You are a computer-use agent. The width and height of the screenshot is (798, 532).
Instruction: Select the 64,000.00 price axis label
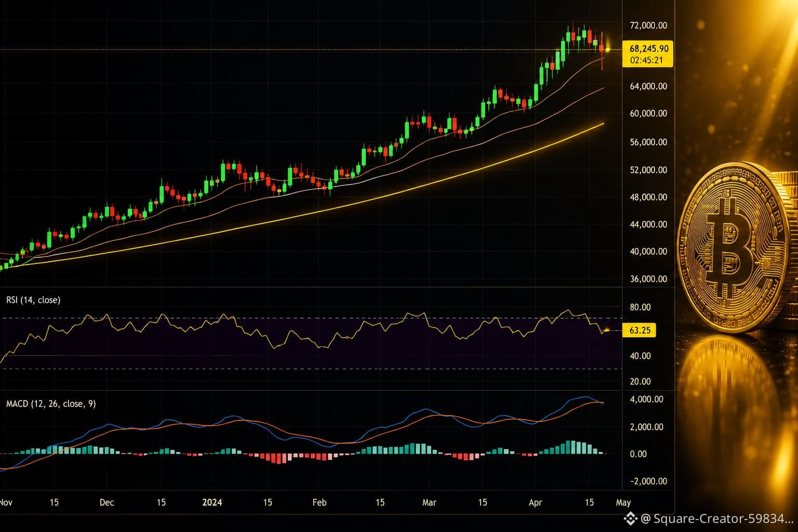coord(648,86)
